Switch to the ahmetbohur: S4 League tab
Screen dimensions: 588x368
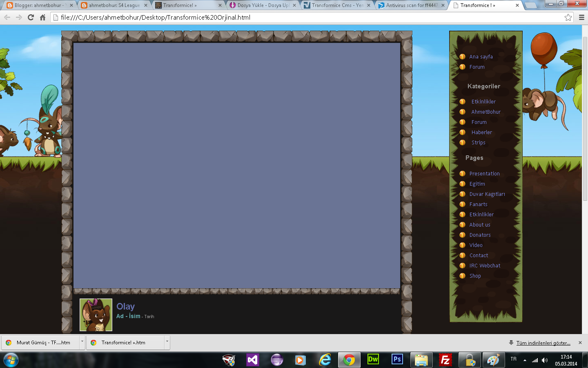click(x=114, y=5)
